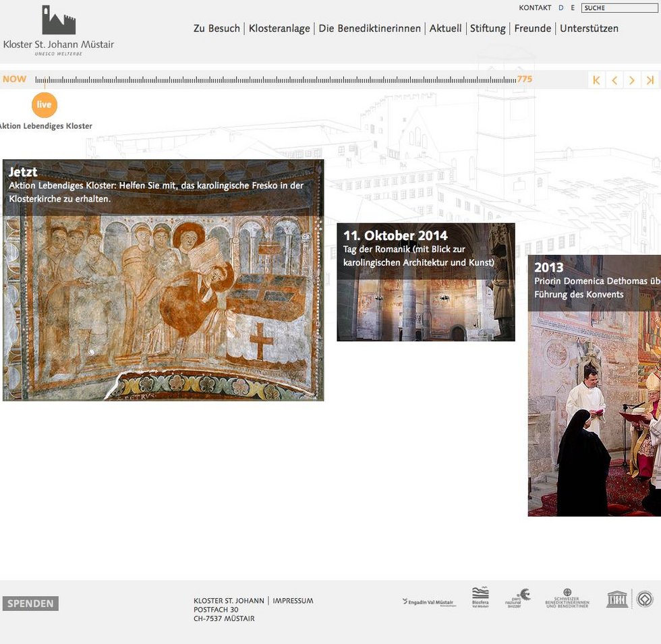Open the Parc Naziunal Svizzer logo
This screenshot has height=644, width=661.
tap(518, 599)
